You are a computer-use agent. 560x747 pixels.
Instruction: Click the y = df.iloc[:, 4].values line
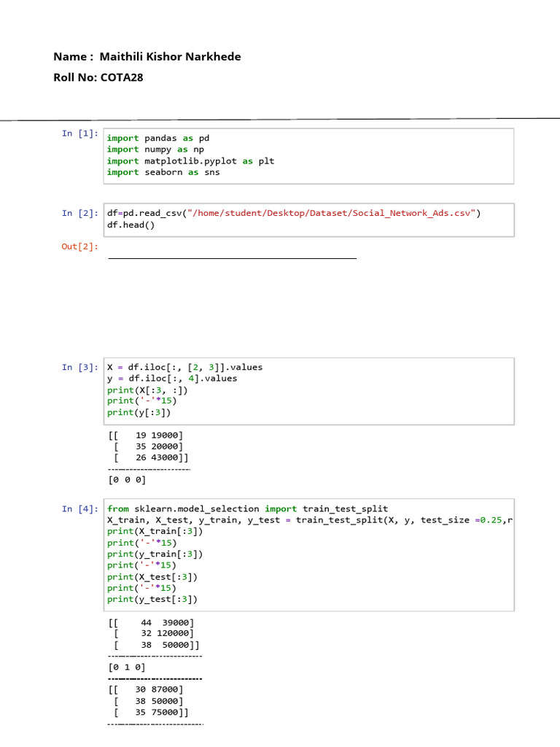172,379
